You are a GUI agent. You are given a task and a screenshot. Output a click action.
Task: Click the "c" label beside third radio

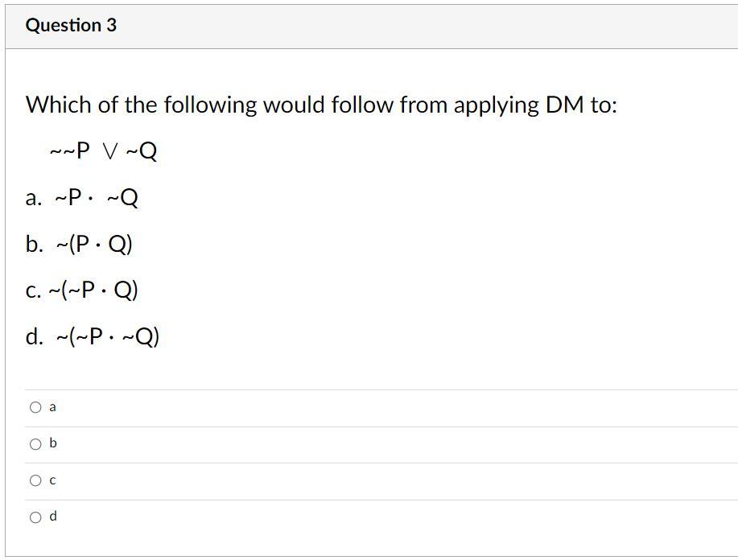click(x=52, y=481)
